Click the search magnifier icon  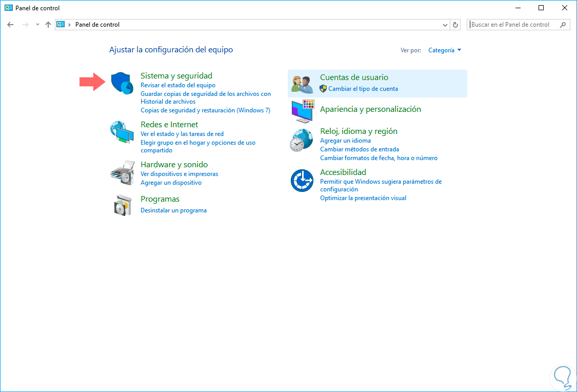click(563, 25)
